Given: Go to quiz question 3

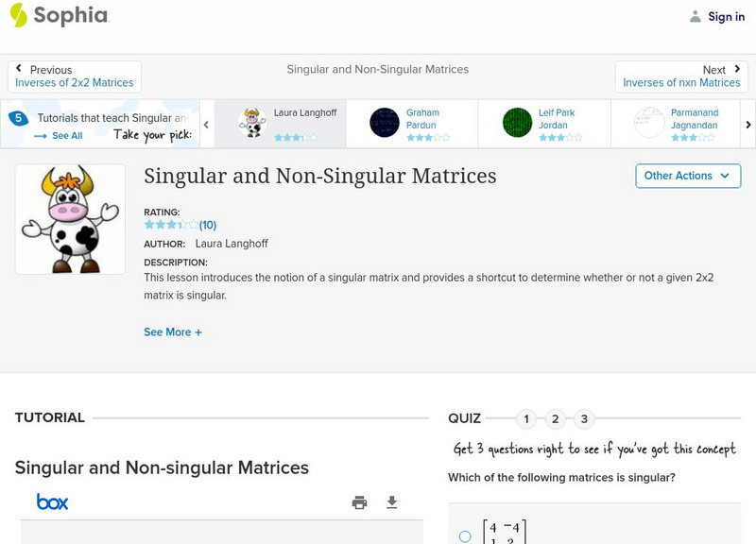Looking at the screenshot, I should (584, 418).
